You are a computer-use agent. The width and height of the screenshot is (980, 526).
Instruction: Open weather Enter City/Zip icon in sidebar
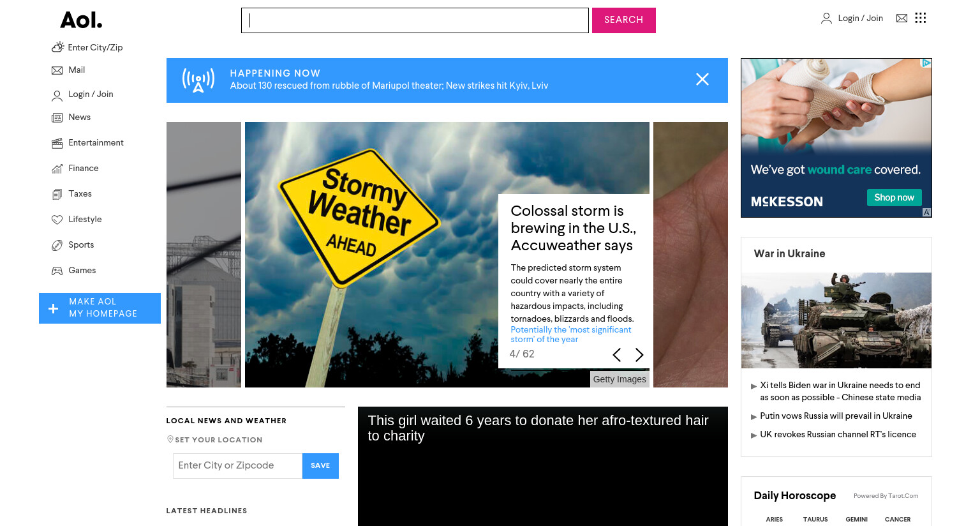click(57, 47)
